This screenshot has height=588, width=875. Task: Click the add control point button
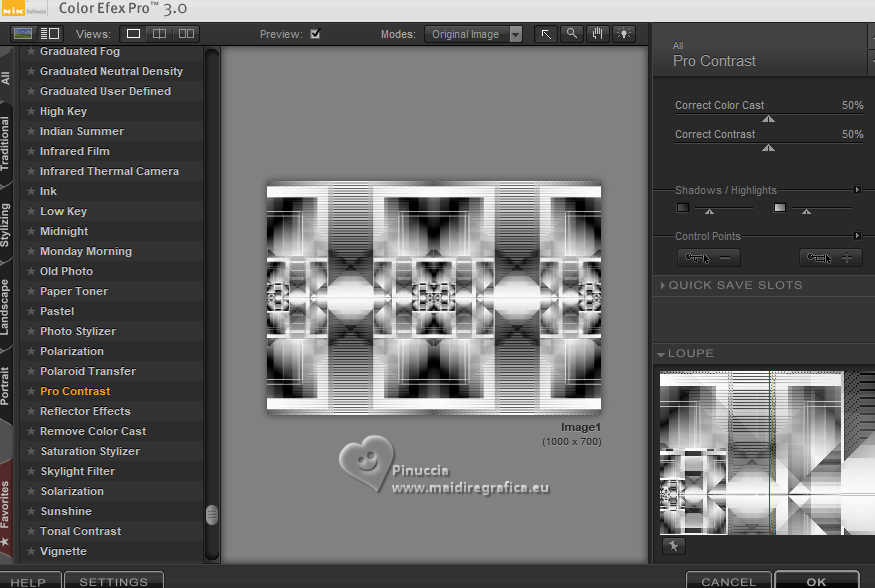[x=830, y=258]
